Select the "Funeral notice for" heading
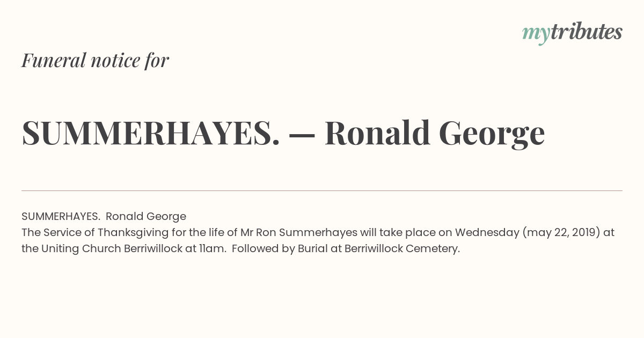 pos(95,60)
